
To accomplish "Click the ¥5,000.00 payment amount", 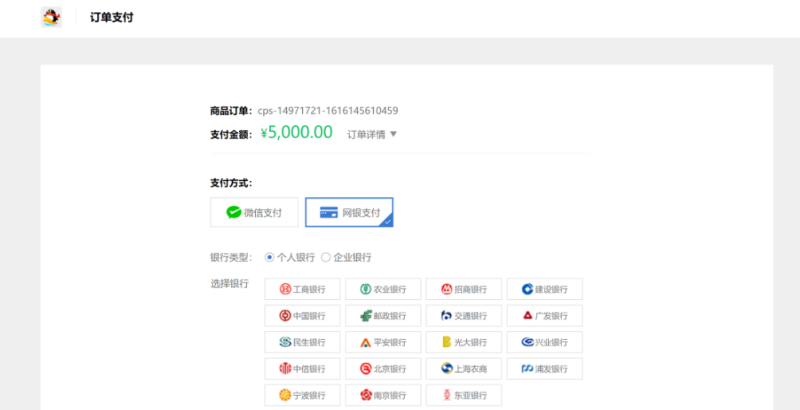I will [x=296, y=133].
